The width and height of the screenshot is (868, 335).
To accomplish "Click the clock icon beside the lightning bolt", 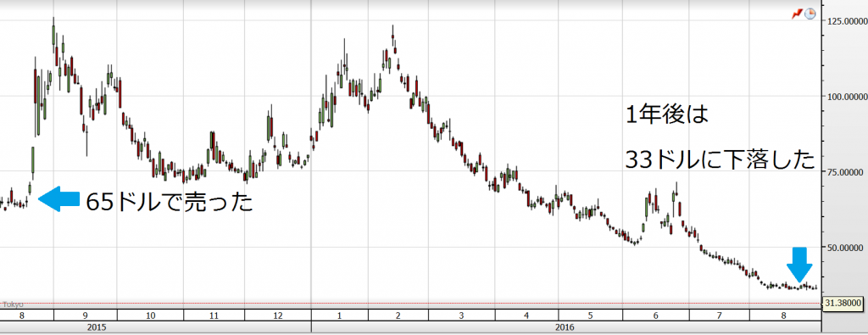I will pyautogui.click(x=810, y=14).
